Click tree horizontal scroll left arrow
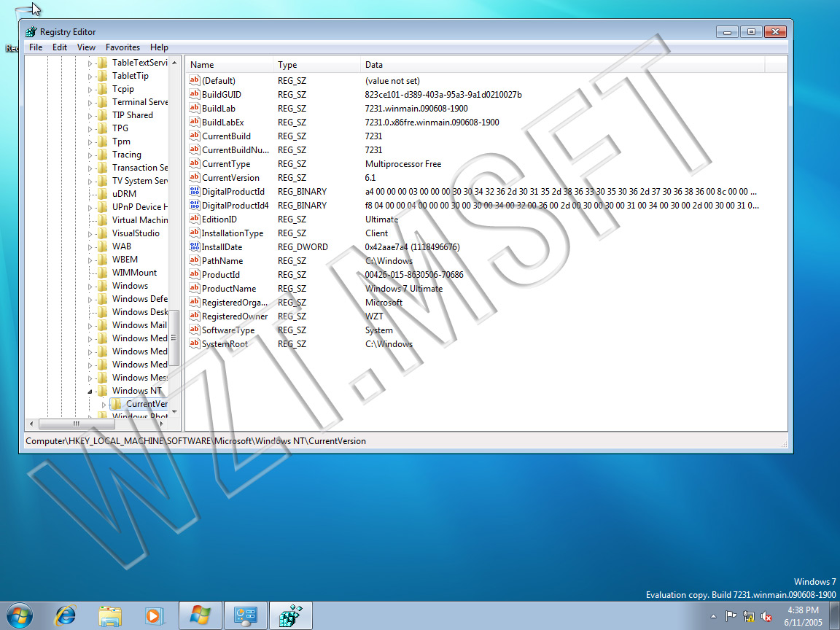Image resolution: width=840 pixels, height=630 pixels. coord(31,424)
